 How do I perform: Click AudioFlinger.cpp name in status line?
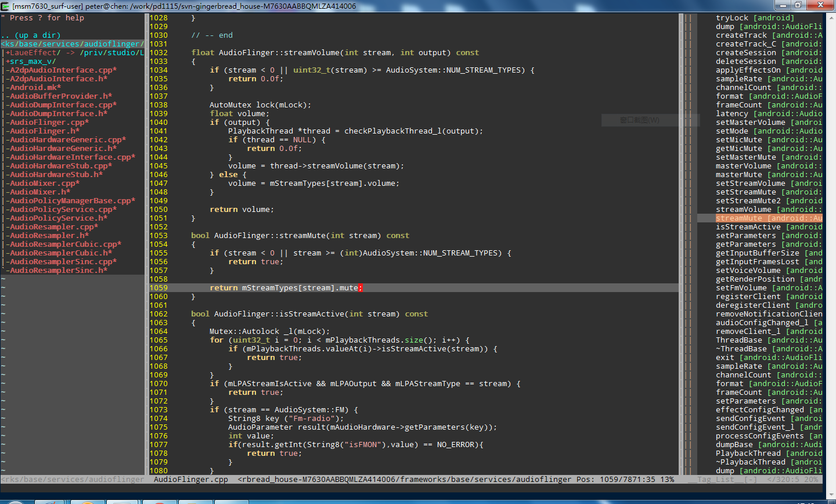(x=191, y=480)
